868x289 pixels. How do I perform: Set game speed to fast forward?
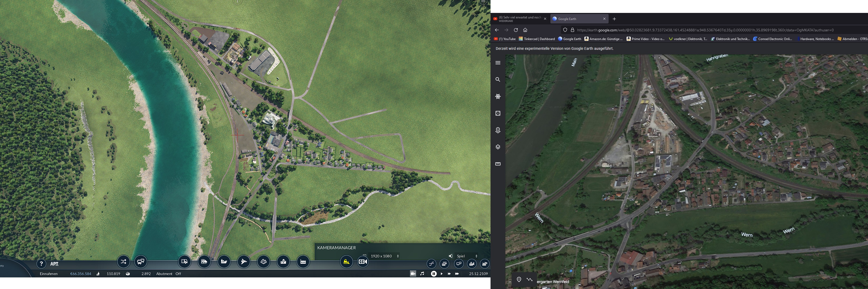click(x=449, y=274)
